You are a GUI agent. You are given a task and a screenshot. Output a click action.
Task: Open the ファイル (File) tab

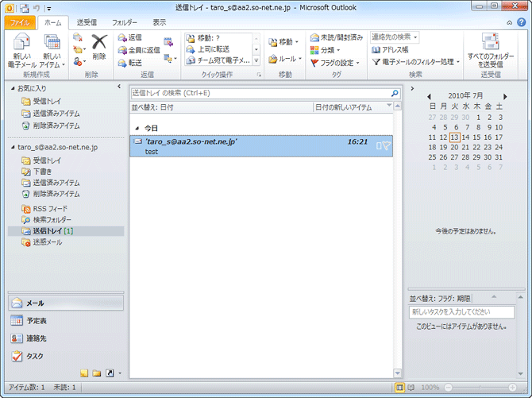point(21,23)
